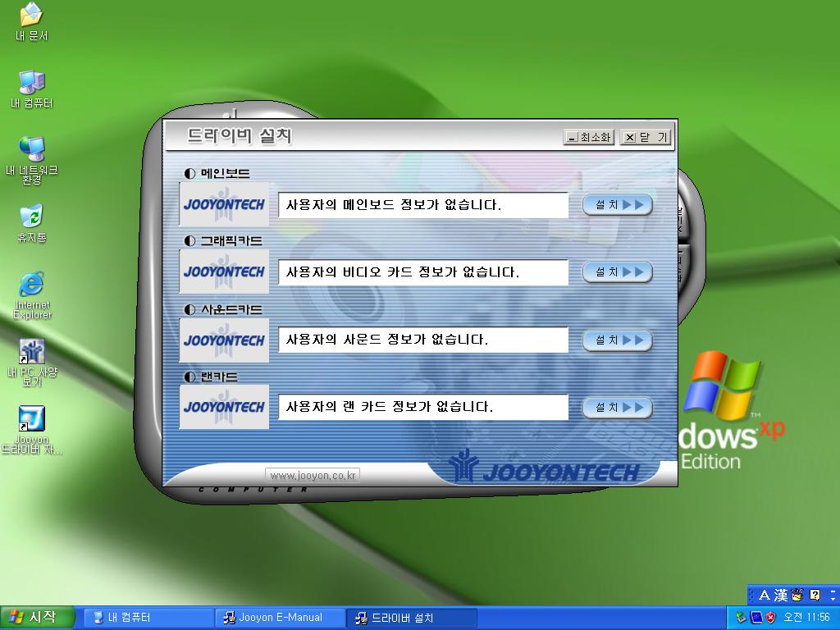Viewport: 840px width, 630px height.
Task: Select the 휴지통 recycle bin icon
Action: pos(32,223)
